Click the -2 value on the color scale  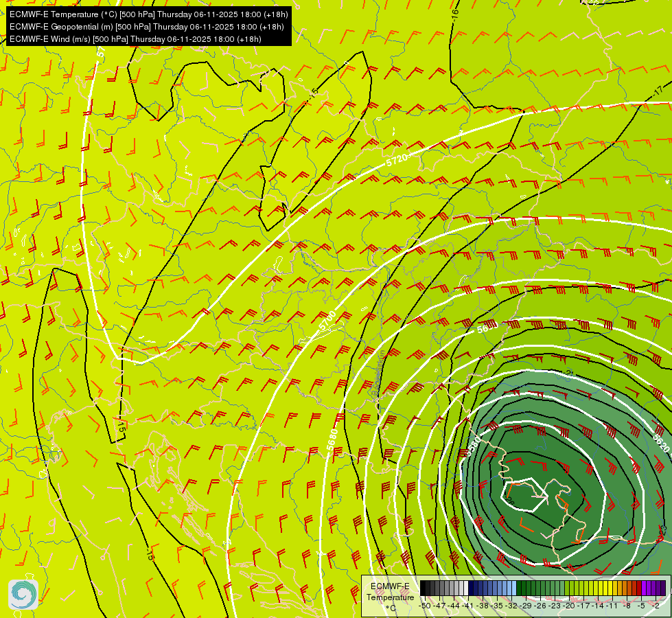coord(656,606)
